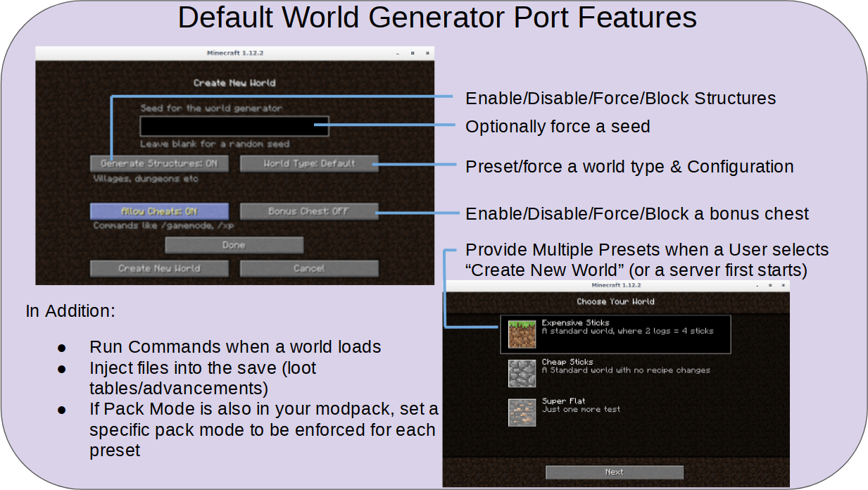Select the Cheap Sticks preset row
The height and width of the screenshot is (490, 868).
click(x=627, y=373)
